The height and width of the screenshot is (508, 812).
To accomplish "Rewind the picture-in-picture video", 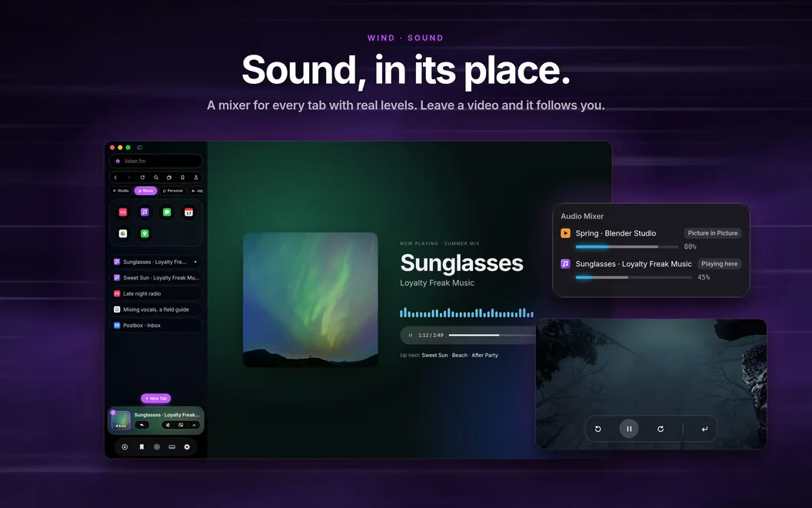I will [597, 429].
